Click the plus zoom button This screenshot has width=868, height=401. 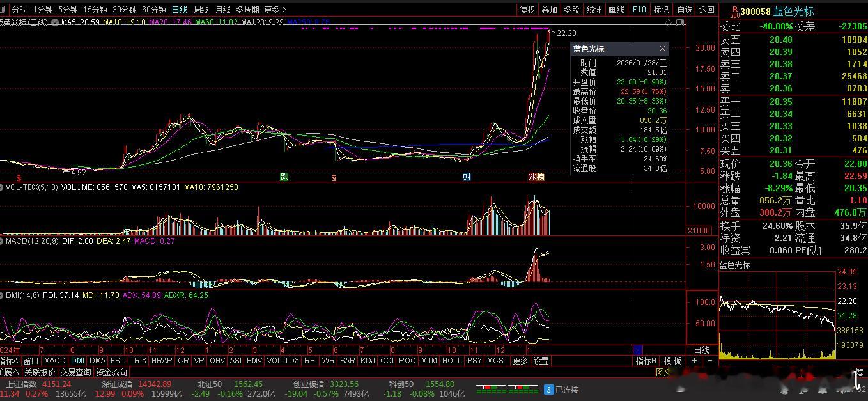(x=694, y=361)
